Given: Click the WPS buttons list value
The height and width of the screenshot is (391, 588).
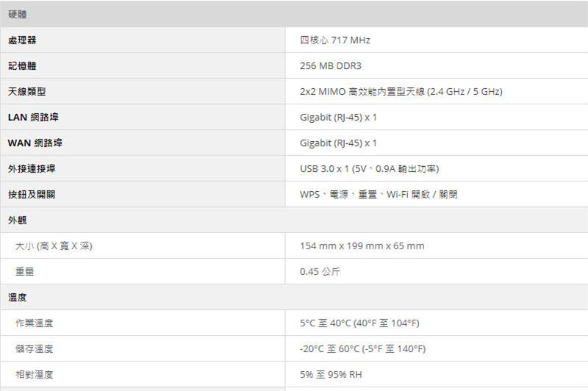Looking at the screenshot, I should (x=379, y=195).
